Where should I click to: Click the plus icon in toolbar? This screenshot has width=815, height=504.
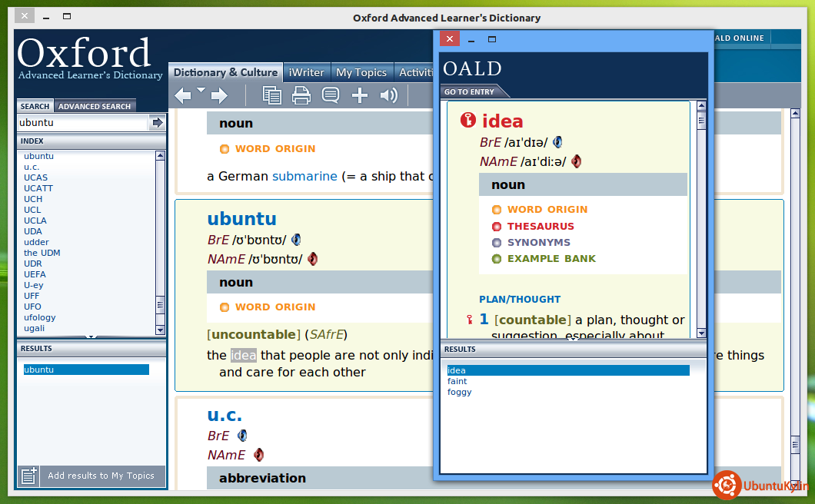click(360, 95)
